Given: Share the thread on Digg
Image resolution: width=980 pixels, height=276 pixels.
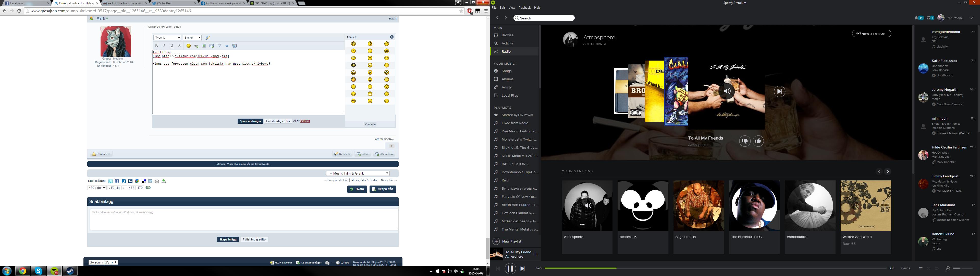Looking at the screenshot, I should 130,181.
